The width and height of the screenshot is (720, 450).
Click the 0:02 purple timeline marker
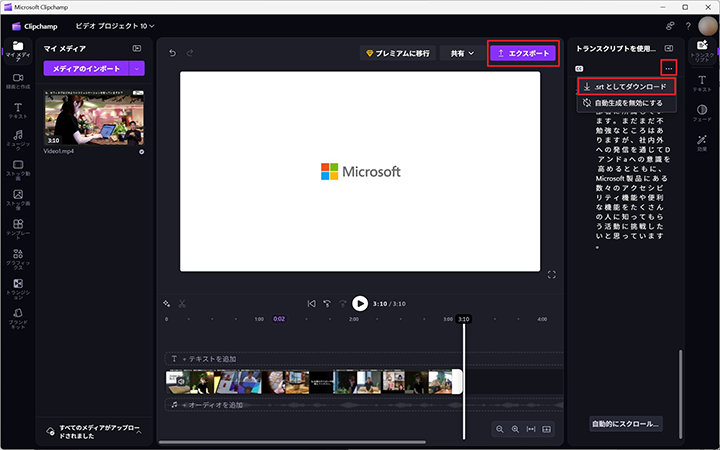(279, 319)
